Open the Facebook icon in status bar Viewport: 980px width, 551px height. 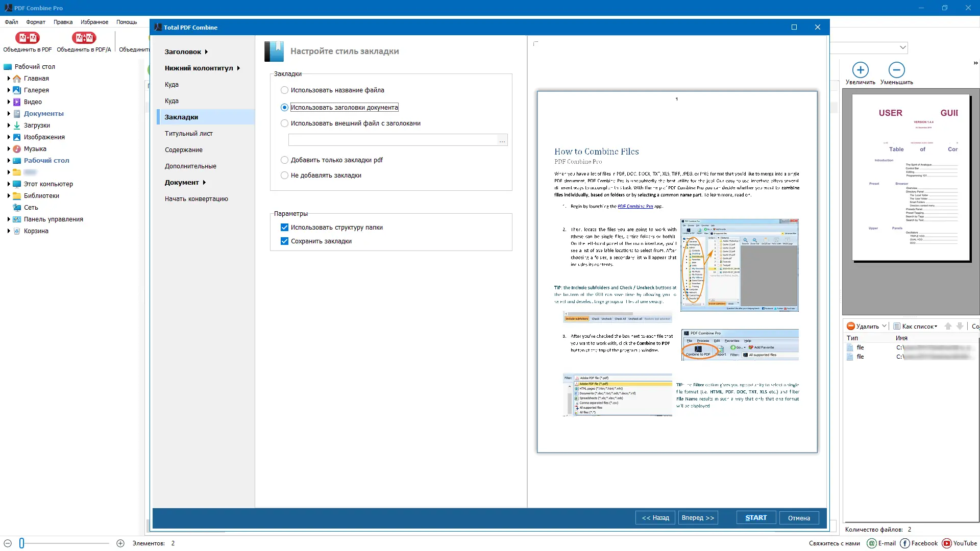[905, 543]
